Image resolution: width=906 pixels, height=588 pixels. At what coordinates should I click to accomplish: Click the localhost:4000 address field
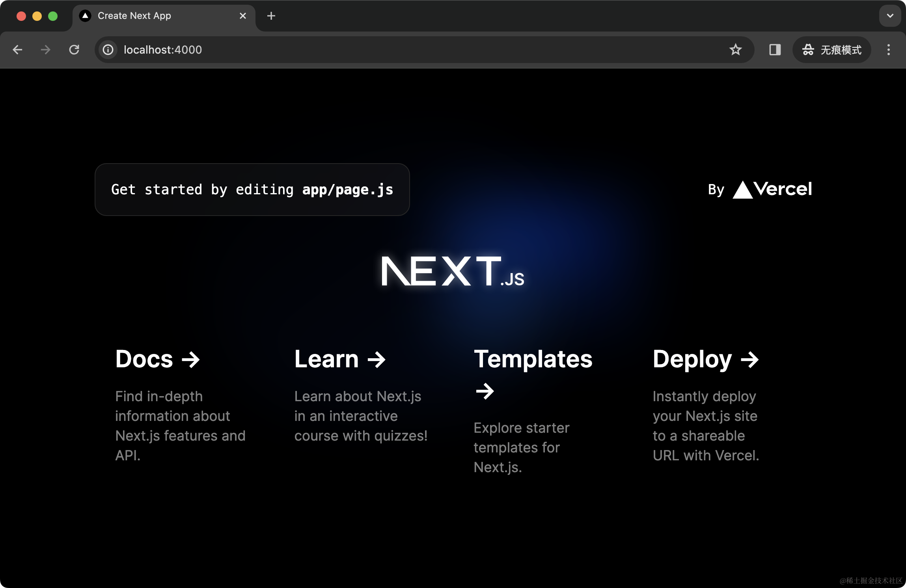[x=355, y=50]
